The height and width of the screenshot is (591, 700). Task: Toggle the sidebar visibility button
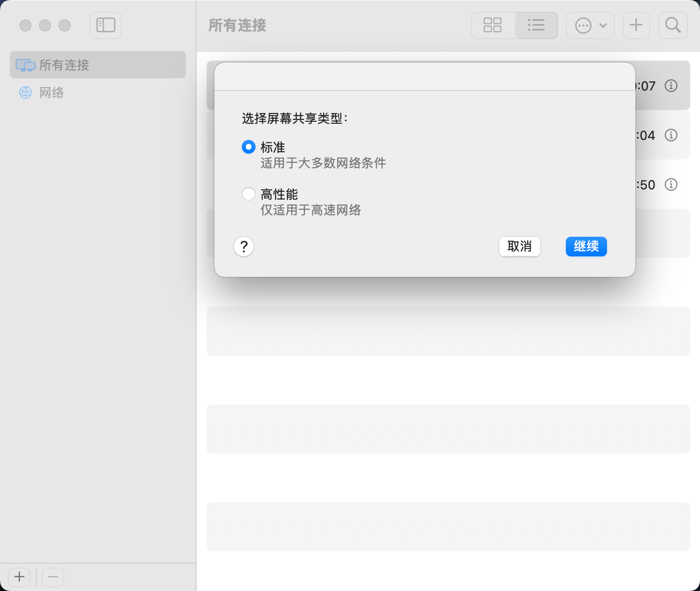(x=106, y=25)
